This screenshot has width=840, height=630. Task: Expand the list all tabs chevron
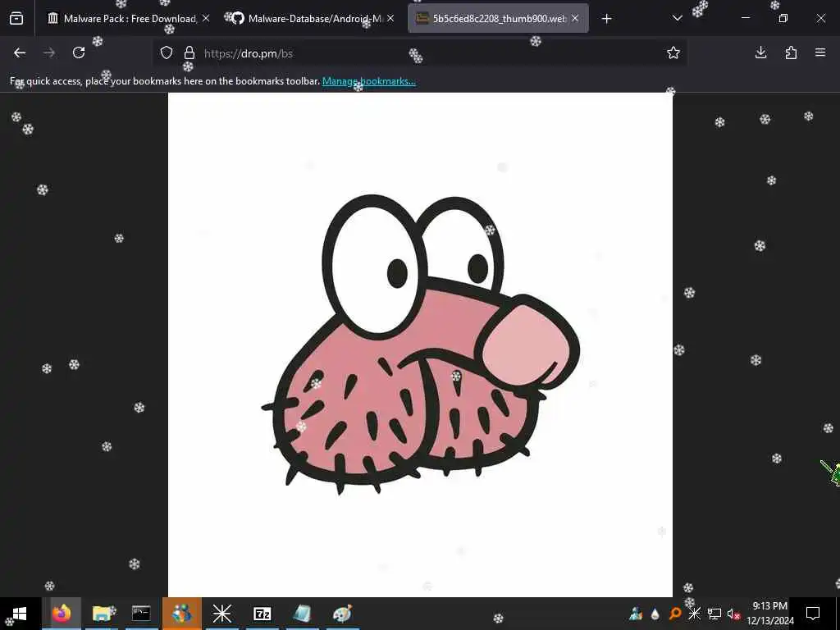click(677, 18)
